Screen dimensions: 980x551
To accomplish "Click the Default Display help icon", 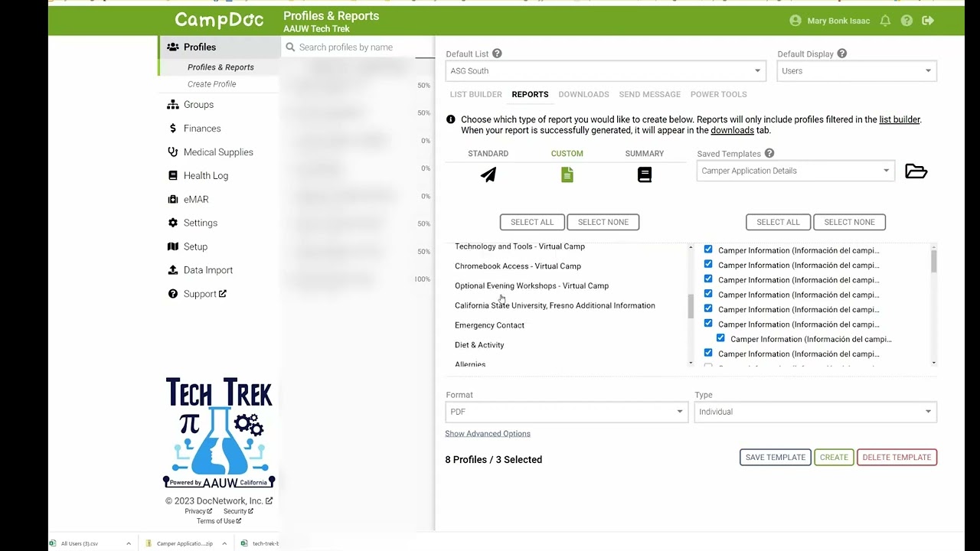I will click(x=842, y=54).
